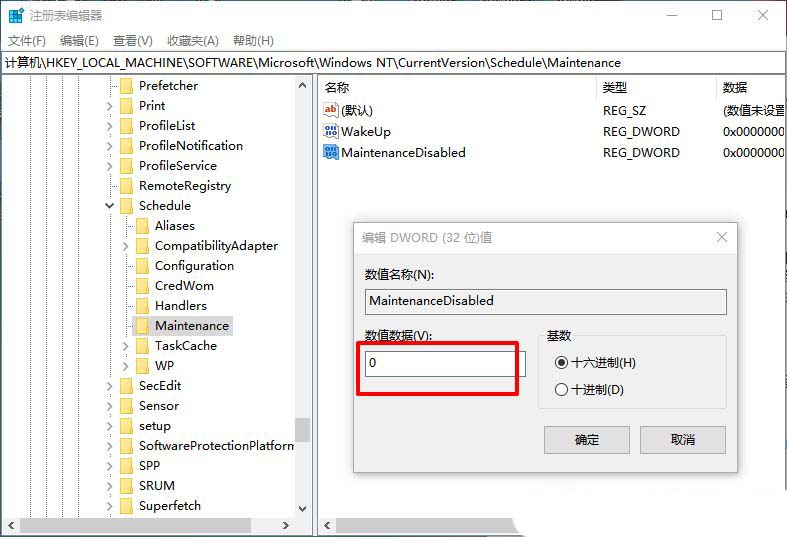Select the (默认) string value icon
This screenshot has width=787, height=537.
click(x=331, y=110)
